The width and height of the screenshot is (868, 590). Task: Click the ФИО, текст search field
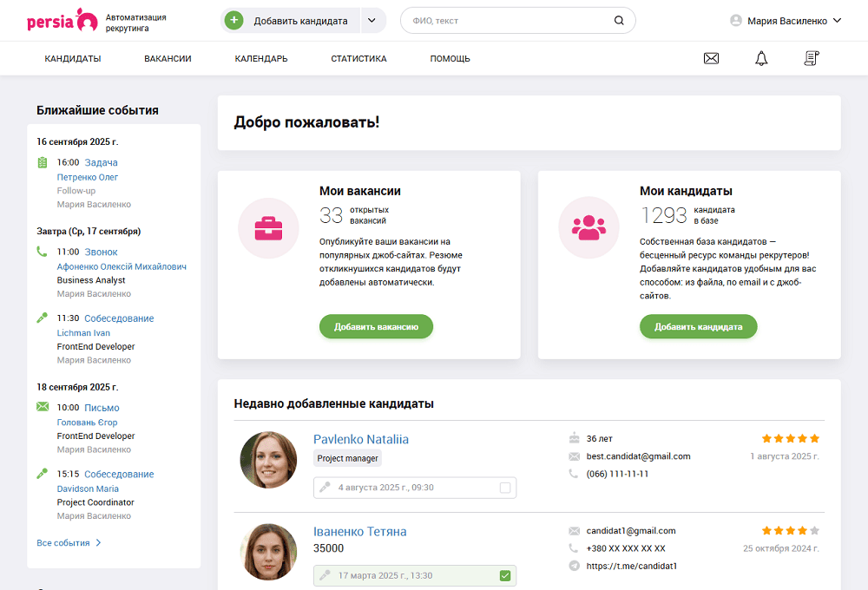coord(486,19)
